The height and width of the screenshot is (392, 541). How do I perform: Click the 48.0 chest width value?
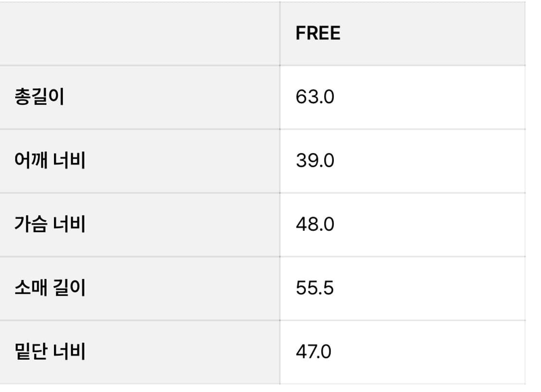coord(315,225)
